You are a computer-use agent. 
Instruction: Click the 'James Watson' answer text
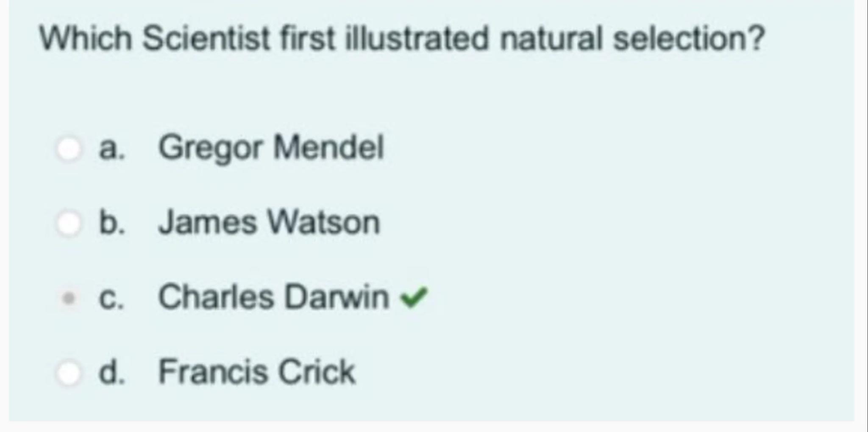(x=269, y=223)
